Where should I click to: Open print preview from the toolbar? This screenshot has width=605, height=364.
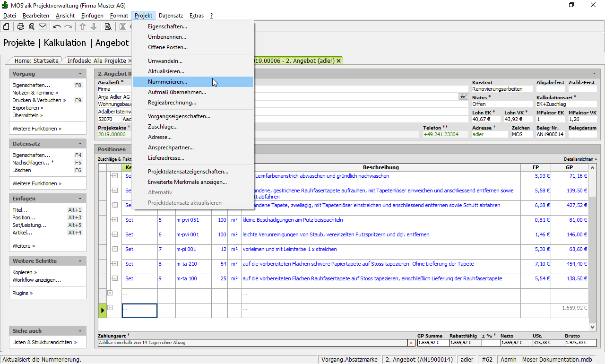point(31,26)
